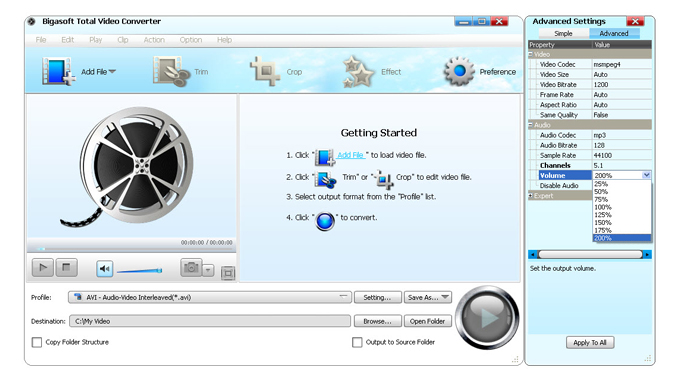Open the Help menu

point(224,40)
